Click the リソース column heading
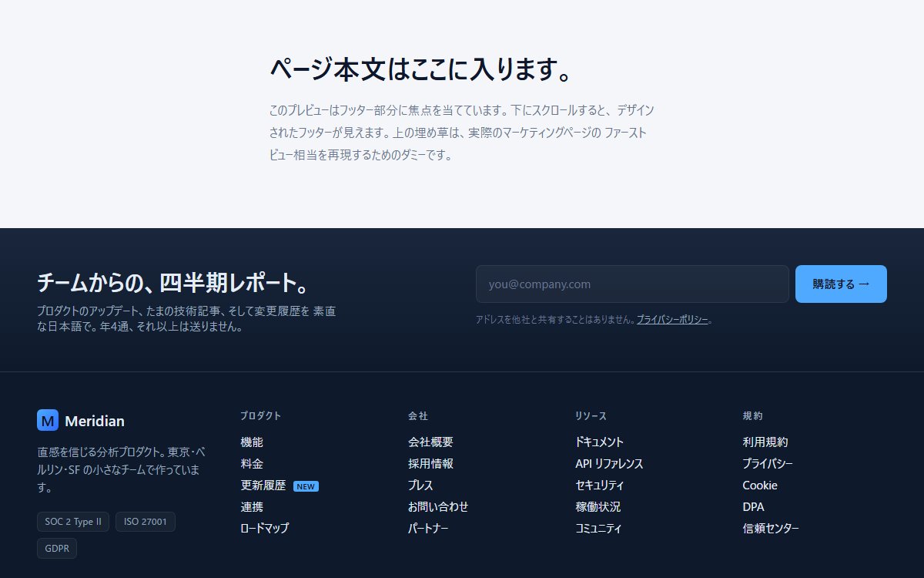The width and height of the screenshot is (924, 578). click(591, 416)
